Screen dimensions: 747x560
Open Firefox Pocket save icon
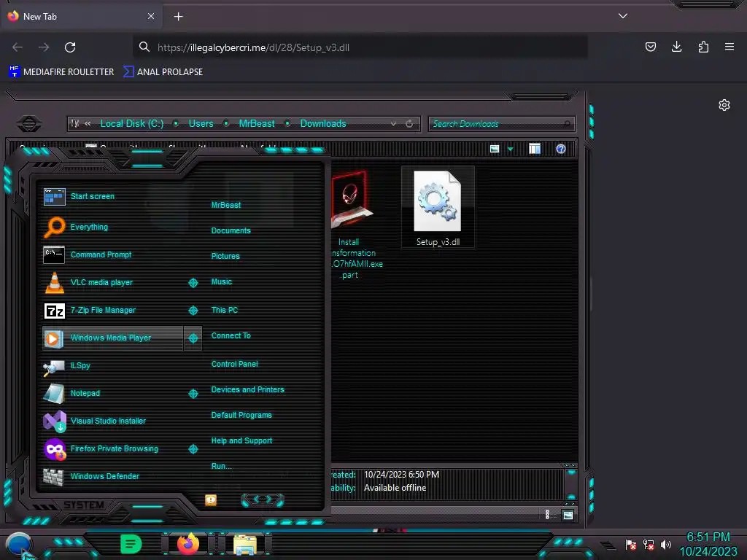(650, 47)
